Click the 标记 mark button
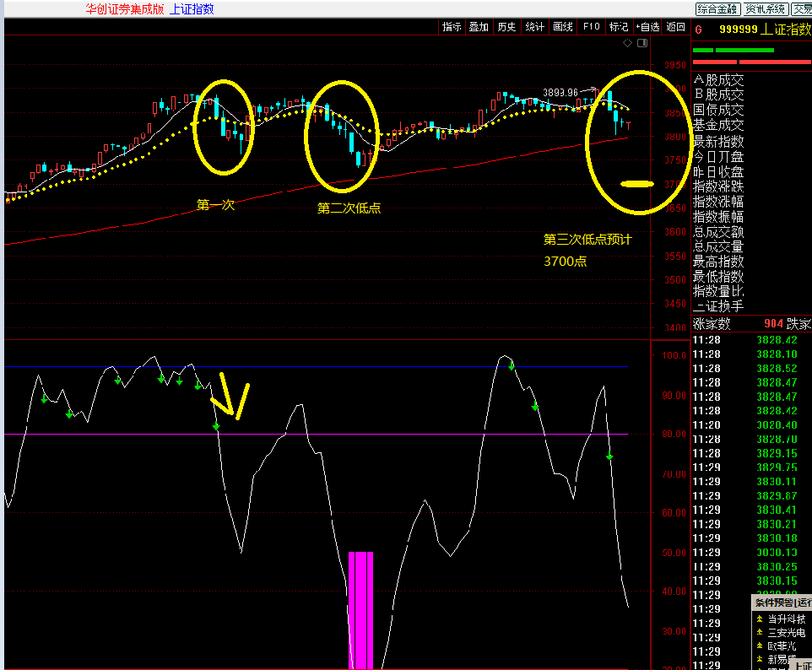Image resolution: width=812 pixels, height=670 pixels. [619, 27]
